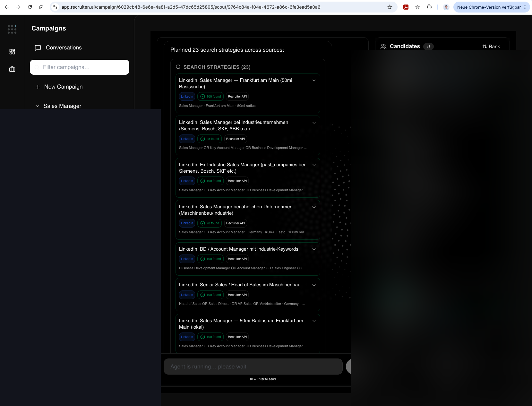Click the home browser button
The image size is (532, 406).
tap(41, 7)
